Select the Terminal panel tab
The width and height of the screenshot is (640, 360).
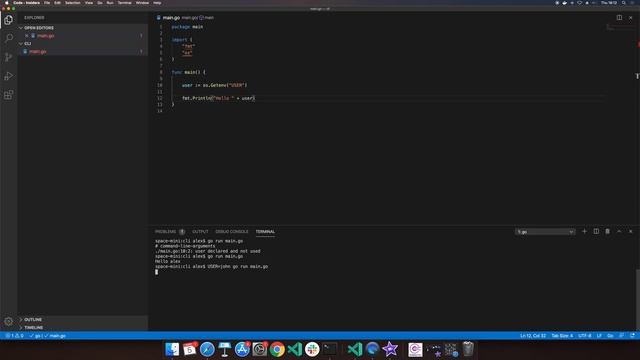(x=265, y=231)
